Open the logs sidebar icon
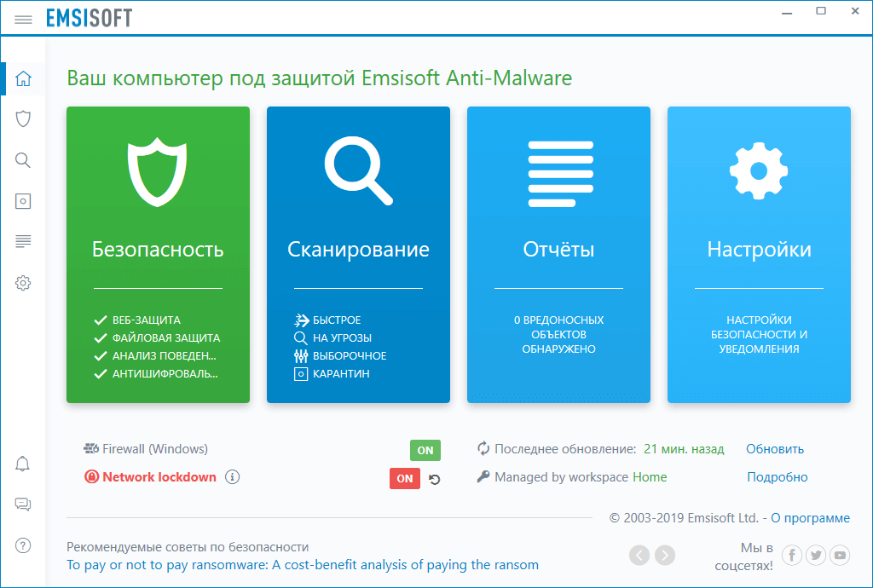The height and width of the screenshot is (588, 873). click(x=23, y=242)
